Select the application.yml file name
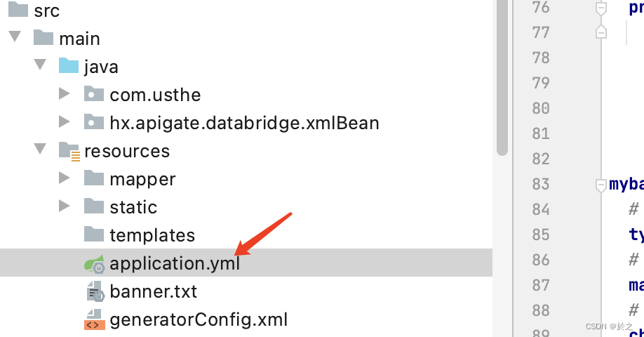Viewport: 644px width, 337px height. (x=175, y=263)
